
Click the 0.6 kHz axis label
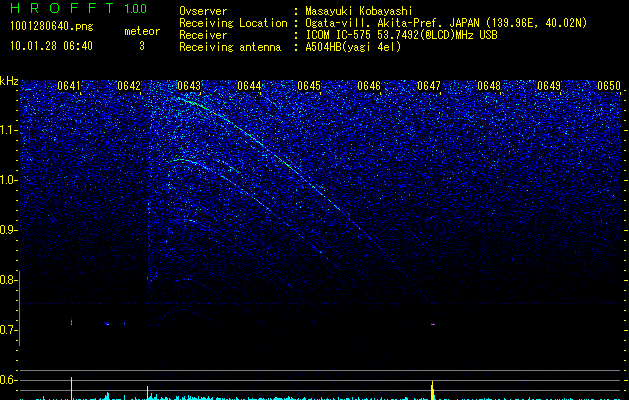pyautogui.click(x=9, y=380)
